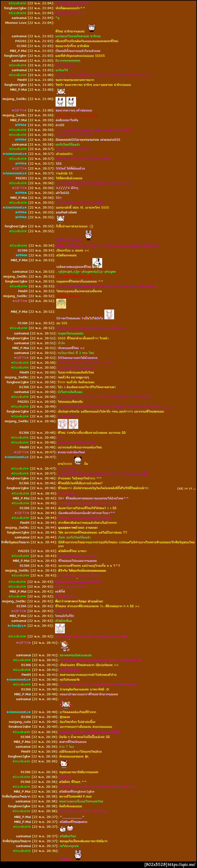Image resolution: width=197 pixels, height=868 pixels.
Task: Click the first pink heart sticker from mojang_SwDkc at 20:48
Action: (x=63, y=423)
